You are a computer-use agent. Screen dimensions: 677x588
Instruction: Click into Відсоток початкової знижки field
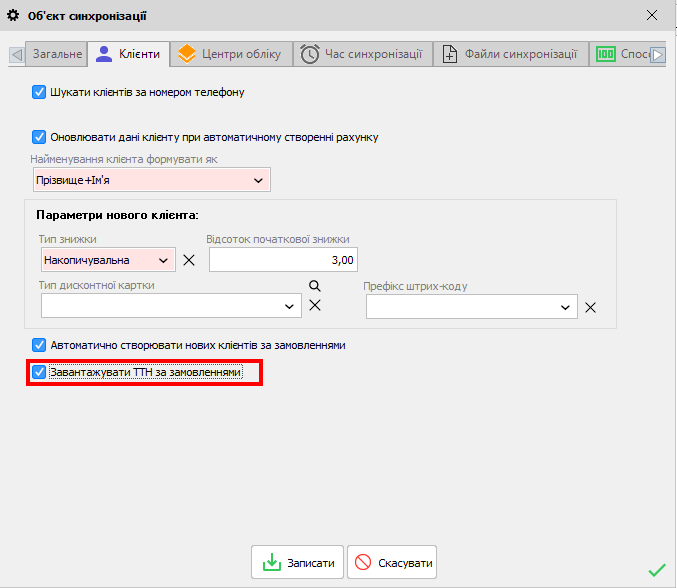(x=284, y=260)
